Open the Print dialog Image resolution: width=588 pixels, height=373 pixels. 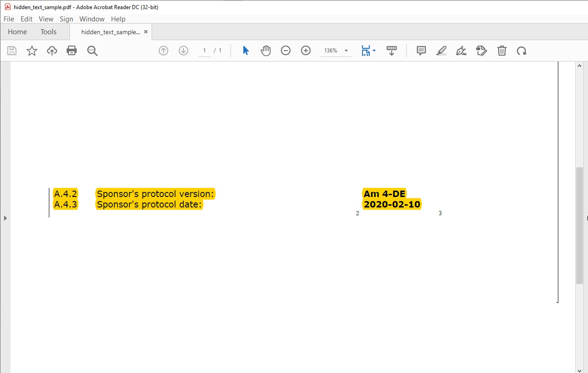(x=72, y=50)
